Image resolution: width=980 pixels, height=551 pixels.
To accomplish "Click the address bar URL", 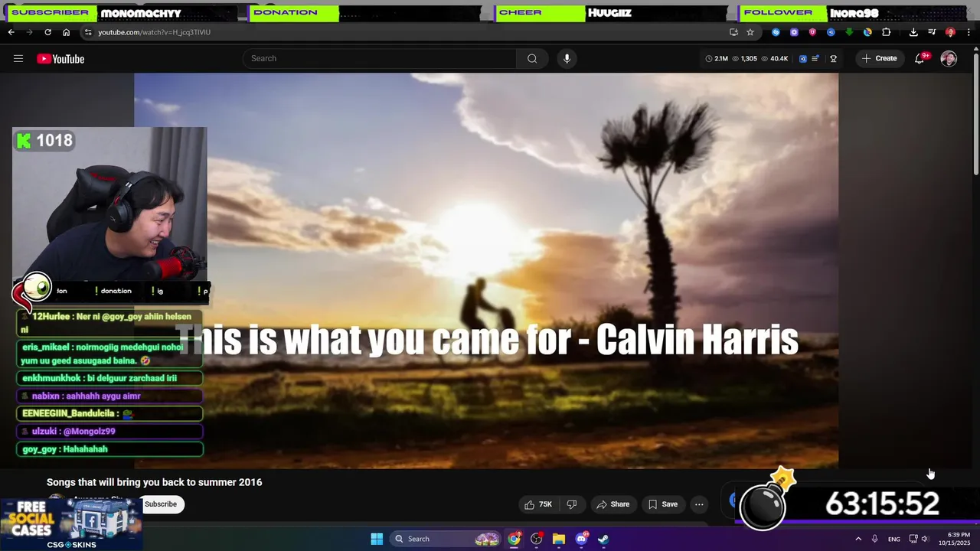I will [x=154, y=32].
